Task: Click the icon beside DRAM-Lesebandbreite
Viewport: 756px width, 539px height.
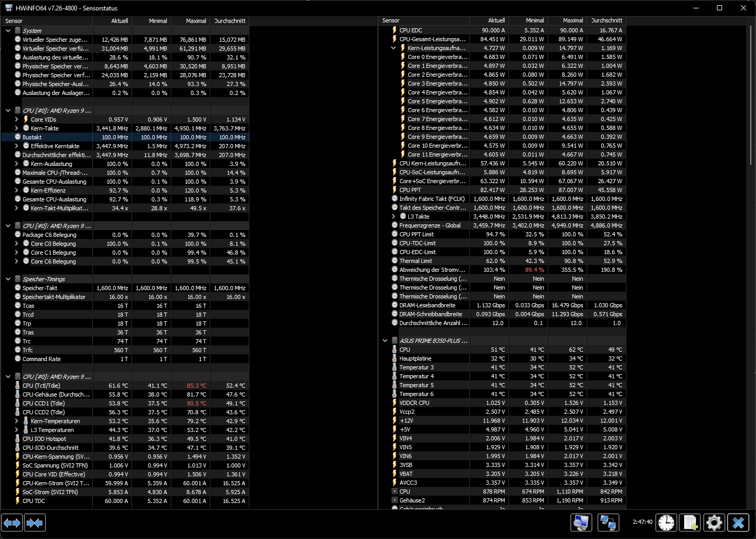Action: (x=395, y=305)
